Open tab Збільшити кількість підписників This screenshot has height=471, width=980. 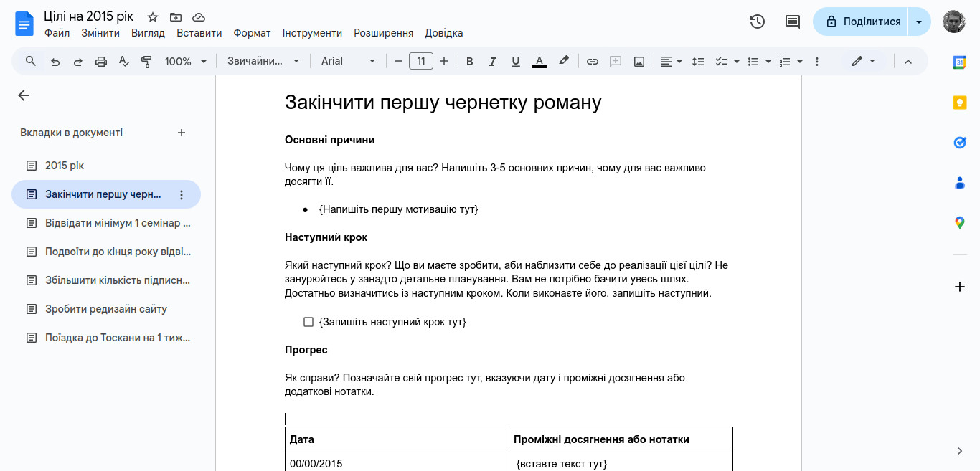[106, 280]
